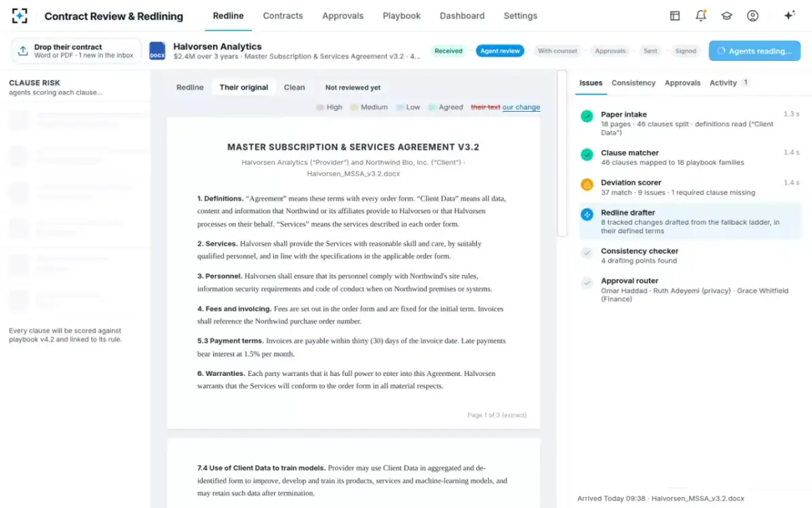
Task: Open the top Approvals navigation tab
Action: [342, 16]
